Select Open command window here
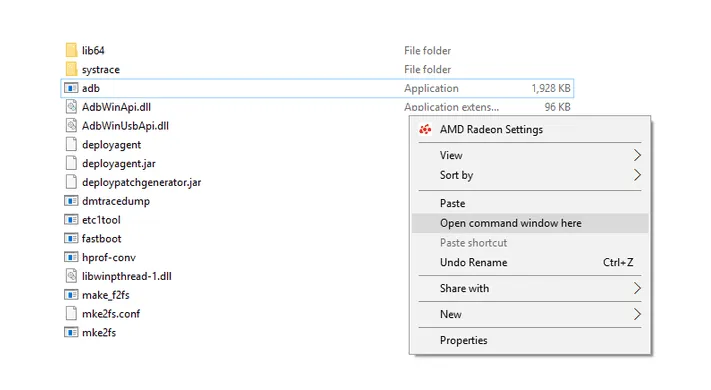 click(530, 223)
